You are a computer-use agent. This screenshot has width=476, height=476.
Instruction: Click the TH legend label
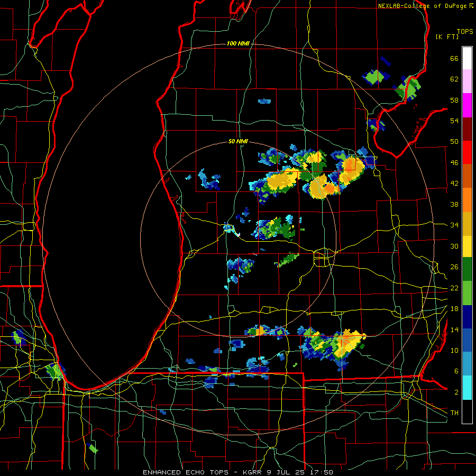[x=454, y=413]
